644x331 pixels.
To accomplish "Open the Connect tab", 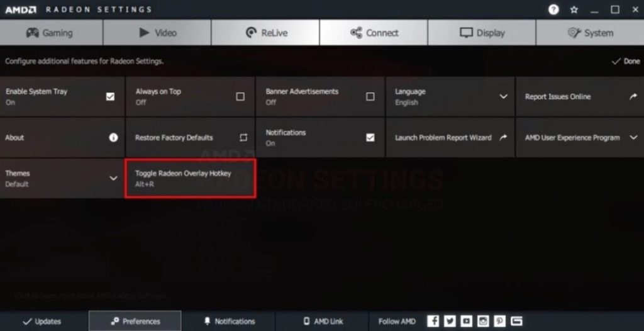I will click(x=374, y=33).
